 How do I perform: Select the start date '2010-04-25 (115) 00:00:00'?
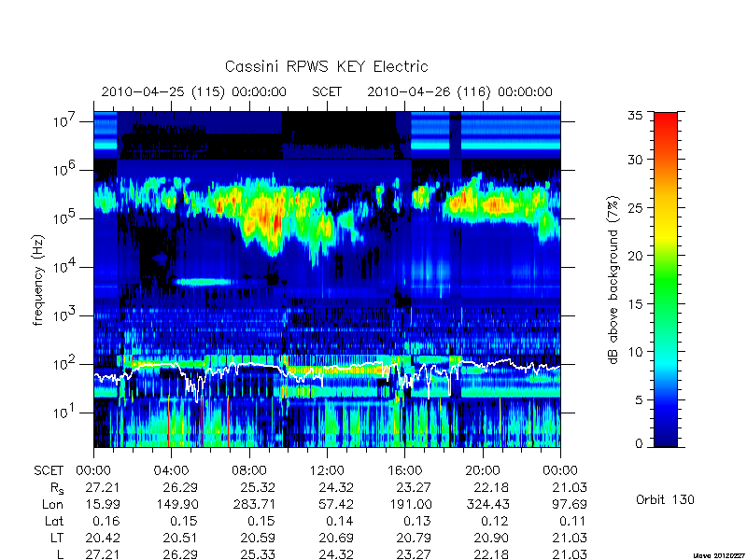pos(194,91)
